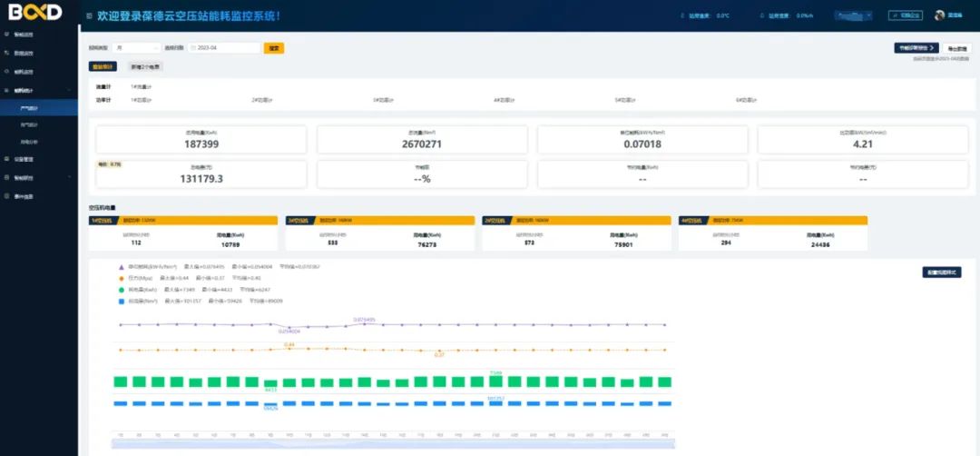This screenshot has width=980, height=456.
Task: Collapse the expanded sidebar statistics submenu
Action: click(69, 91)
